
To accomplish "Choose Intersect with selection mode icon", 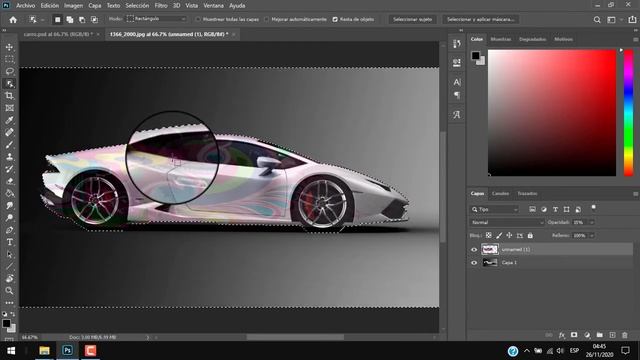I will pyautogui.click(x=94, y=20).
